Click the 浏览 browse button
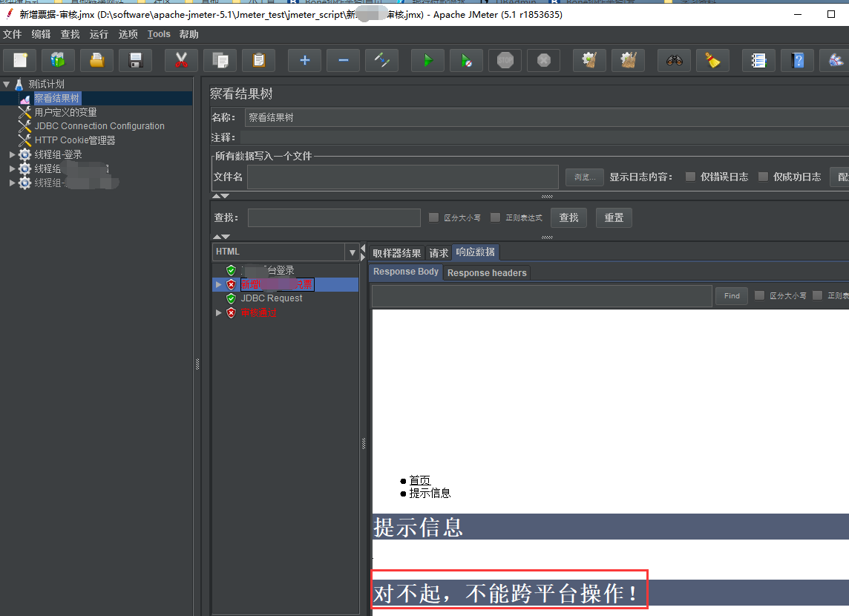The image size is (849, 616). 585,177
